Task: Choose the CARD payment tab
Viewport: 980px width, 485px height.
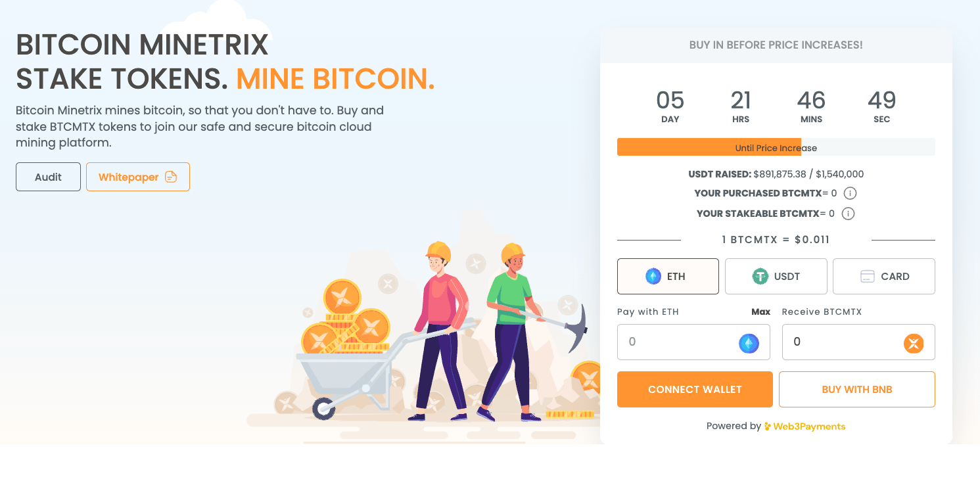Action: pyautogui.click(x=884, y=276)
